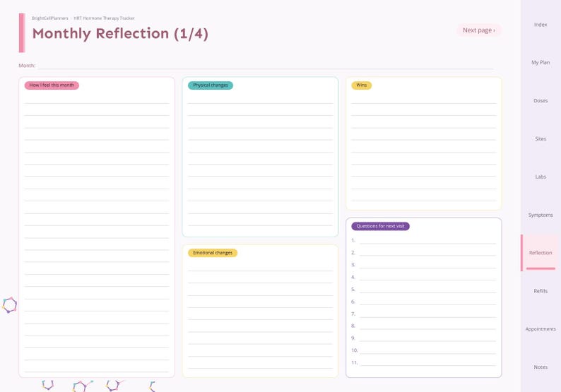The height and width of the screenshot is (392, 561).
Task: Click the Questions for next visit label
Action: pos(380,227)
